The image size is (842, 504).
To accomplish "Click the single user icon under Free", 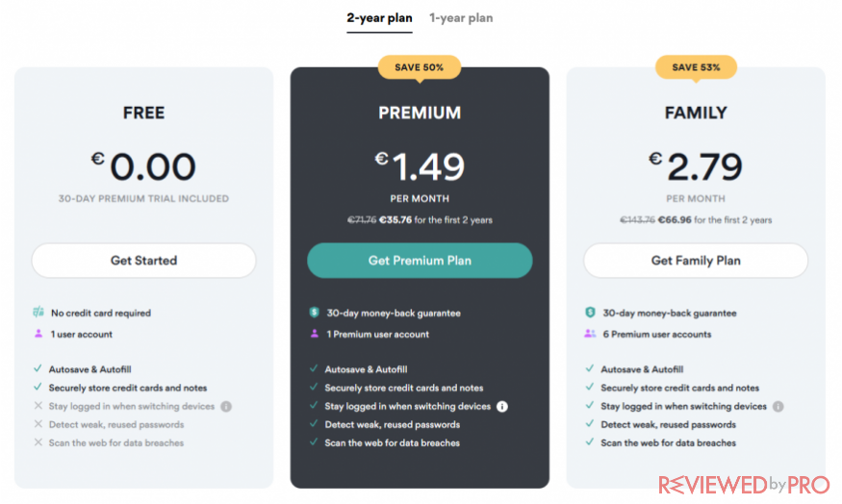I will coord(38,334).
